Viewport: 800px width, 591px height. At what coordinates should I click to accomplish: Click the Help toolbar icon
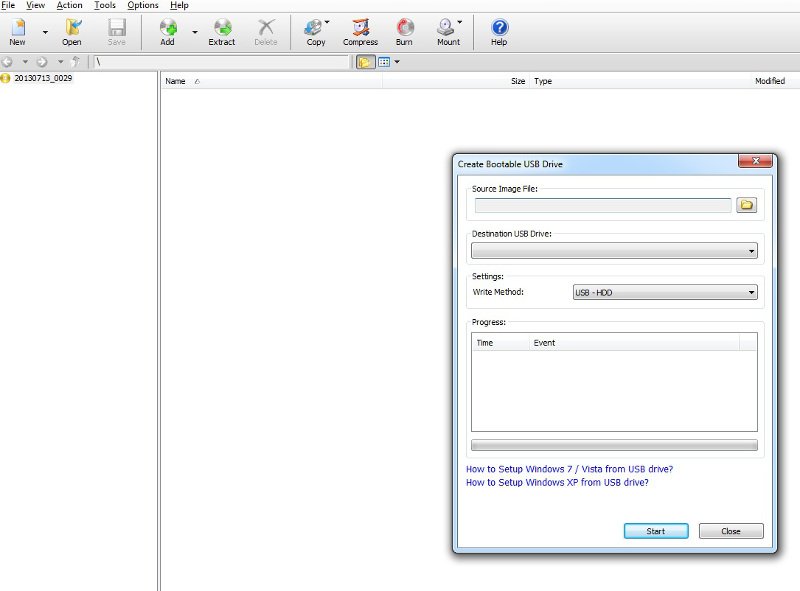tap(499, 32)
